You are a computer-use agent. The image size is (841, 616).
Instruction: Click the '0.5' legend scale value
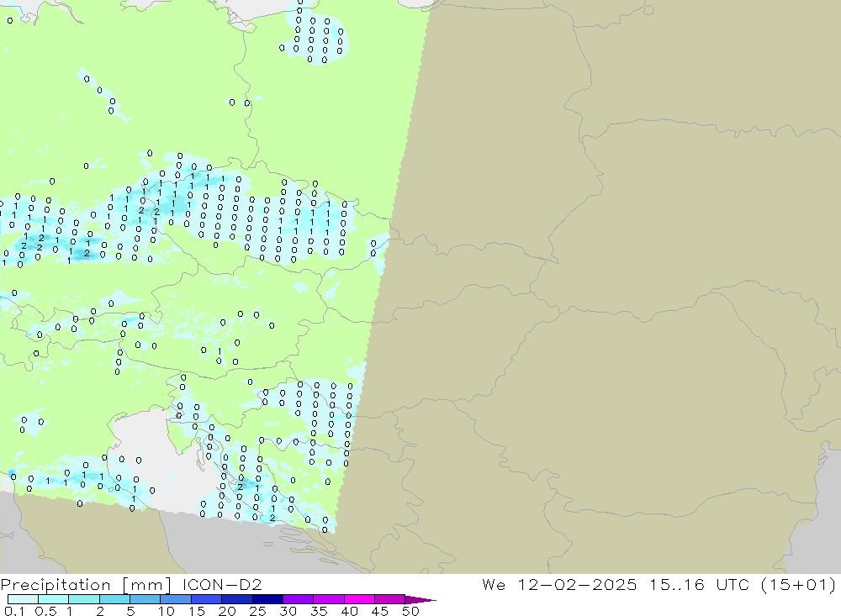click(x=45, y=611)
